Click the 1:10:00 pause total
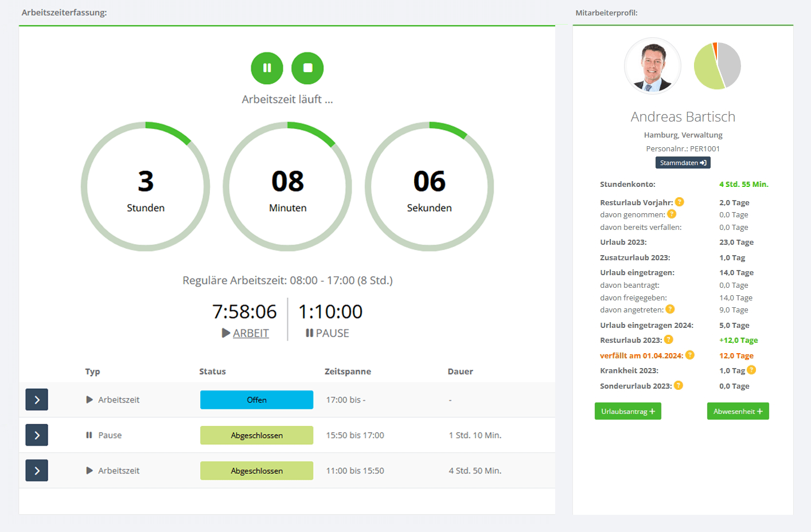 (x=330, y=311)
